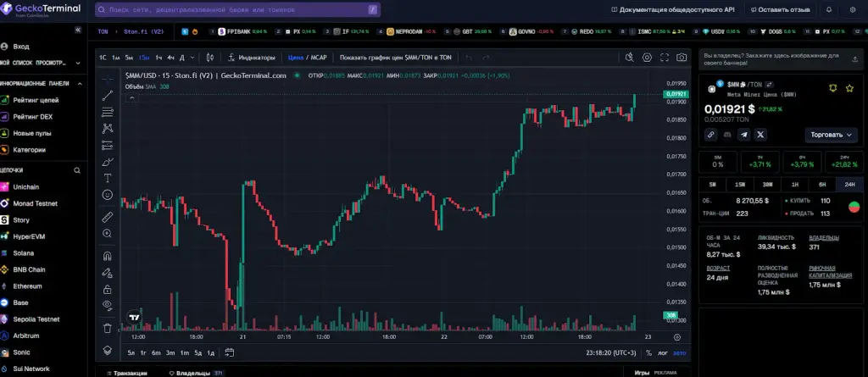Screen dimensions: 868x377
Task: Open the object tree layers icon
Action: click(108, 351)
